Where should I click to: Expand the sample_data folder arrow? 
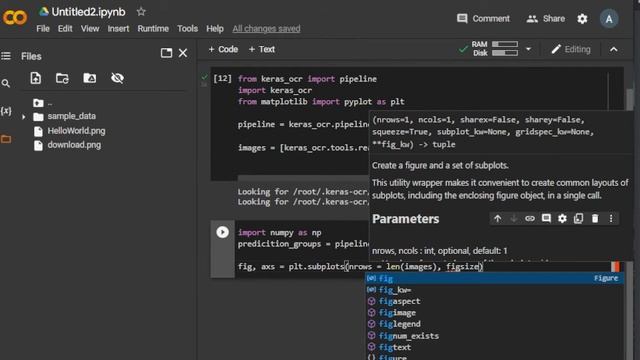tap(23, 117)
